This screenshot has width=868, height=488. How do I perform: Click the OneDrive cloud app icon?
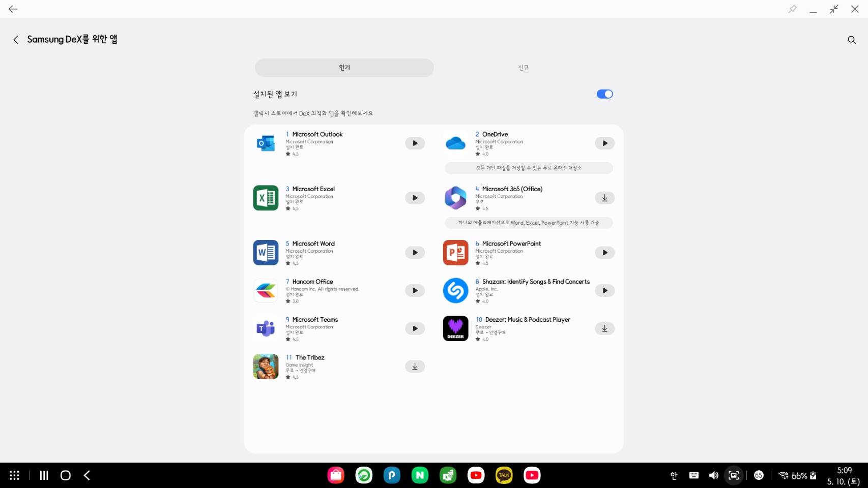tap(455, 143)
